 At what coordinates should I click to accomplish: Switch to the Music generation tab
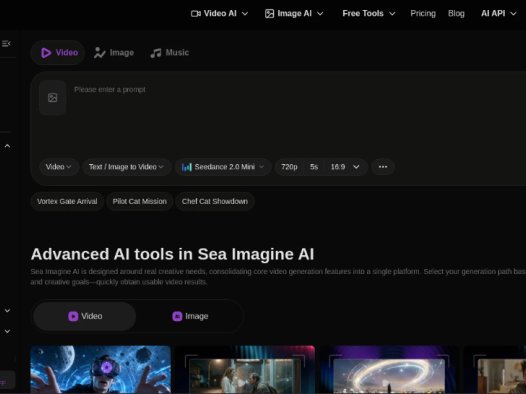[x=170, y=53]
